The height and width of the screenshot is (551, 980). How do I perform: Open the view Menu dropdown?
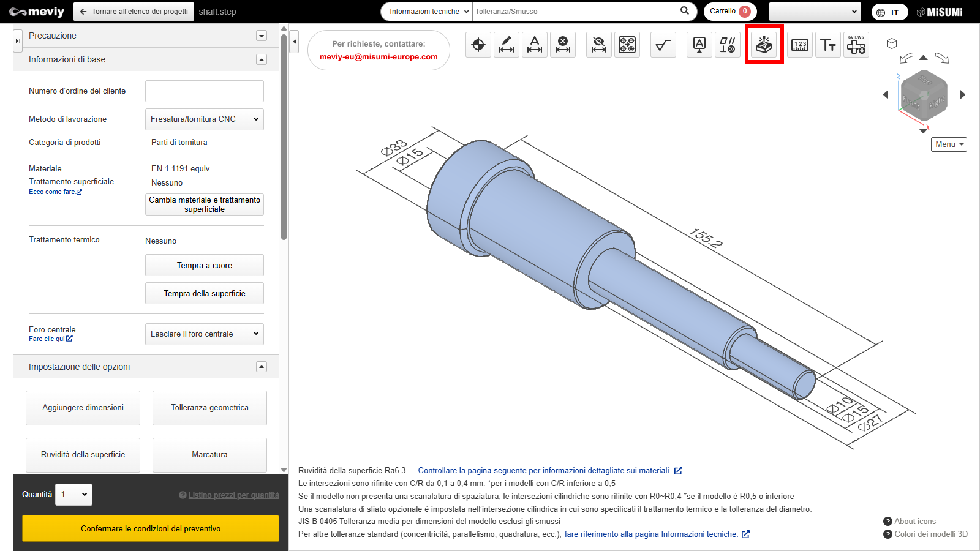pyautogui.click(x=949, y=144)
